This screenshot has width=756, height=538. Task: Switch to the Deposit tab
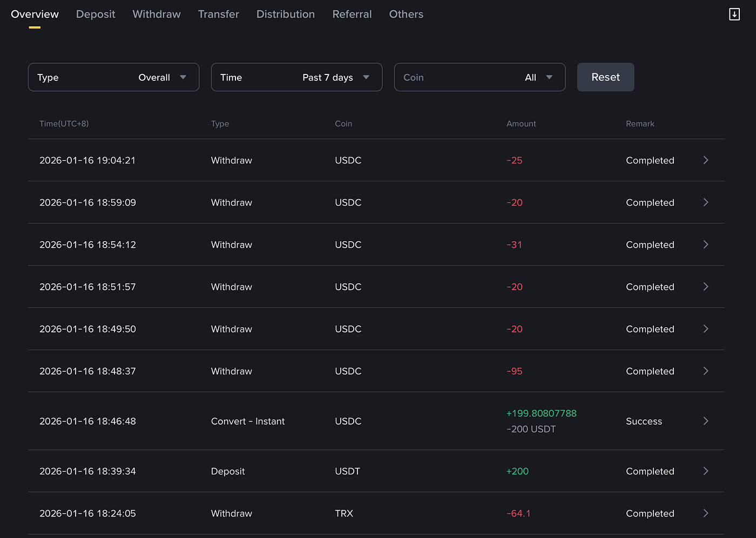coord(96,15)
